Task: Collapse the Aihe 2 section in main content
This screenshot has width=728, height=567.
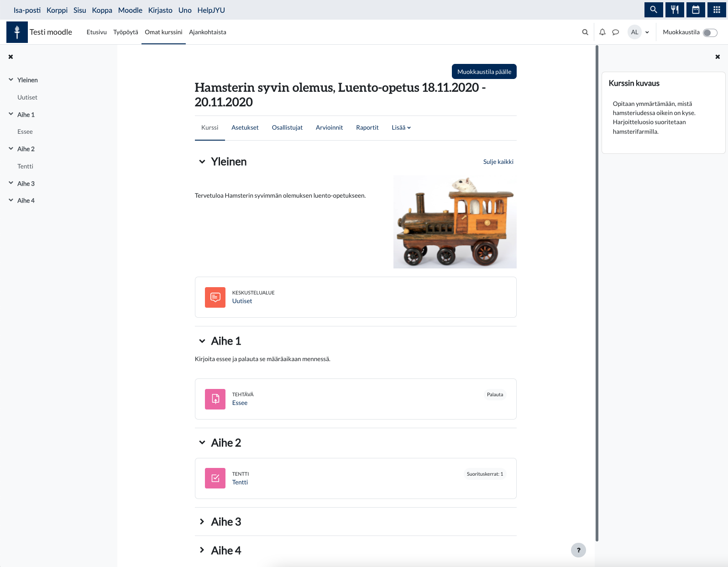Action: pyautogui.click(x=202, y=443)
